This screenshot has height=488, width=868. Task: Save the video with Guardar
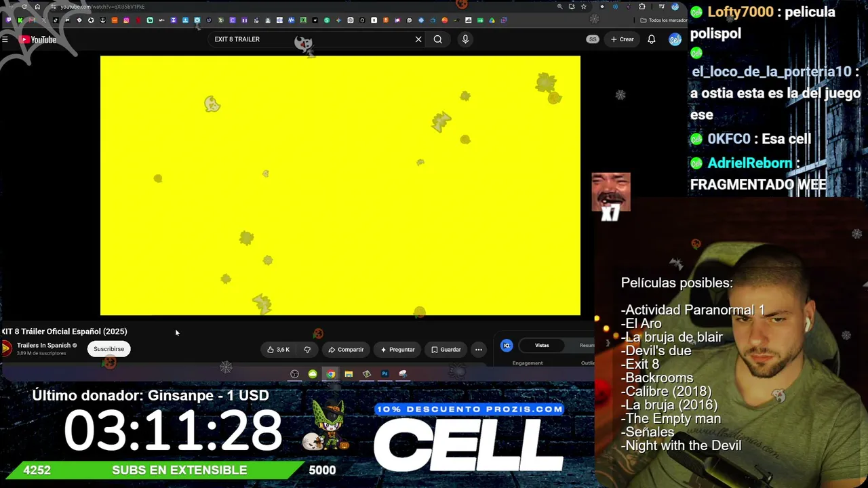446,350
